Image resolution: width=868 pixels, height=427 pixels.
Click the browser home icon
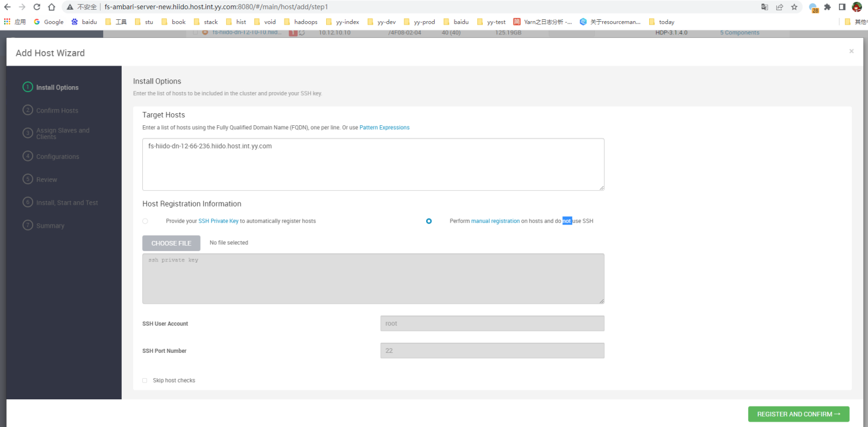coord(51,7)
